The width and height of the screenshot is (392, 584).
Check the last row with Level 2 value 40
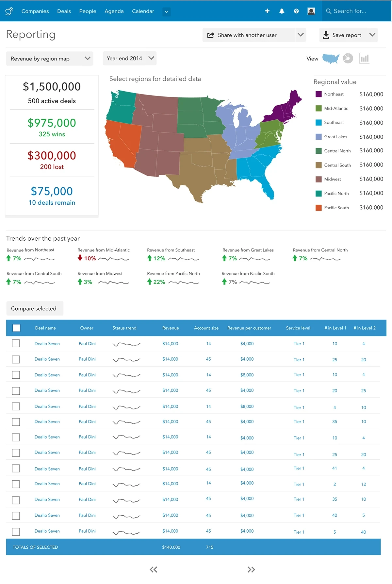16,532
